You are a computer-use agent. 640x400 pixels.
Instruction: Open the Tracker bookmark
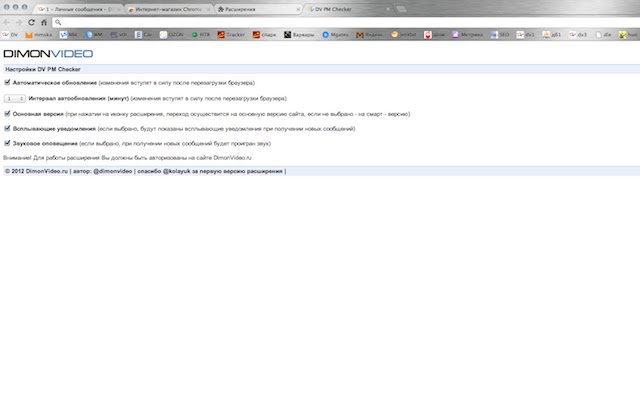(231, 35)
